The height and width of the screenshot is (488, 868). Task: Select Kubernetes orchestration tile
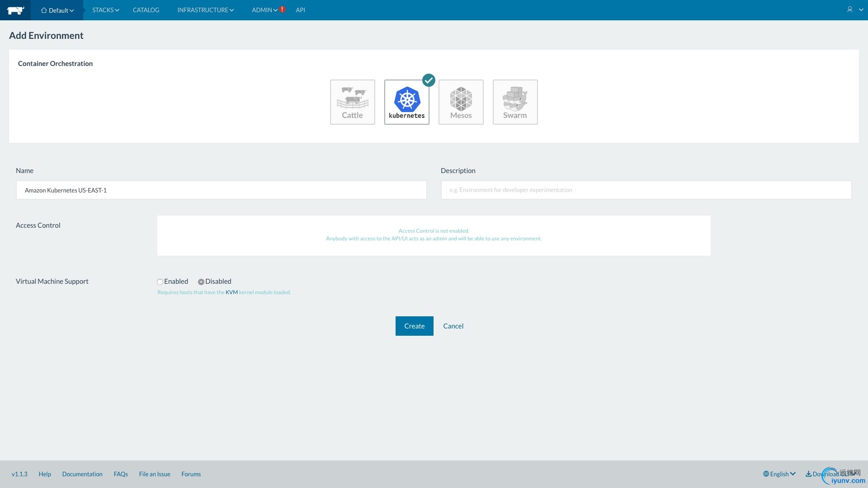407,102
